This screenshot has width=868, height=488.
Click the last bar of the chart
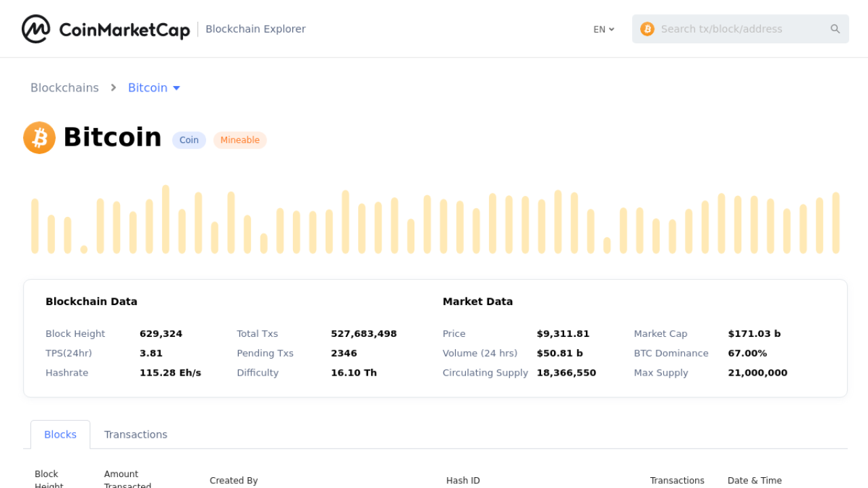[x=835, y=222]
